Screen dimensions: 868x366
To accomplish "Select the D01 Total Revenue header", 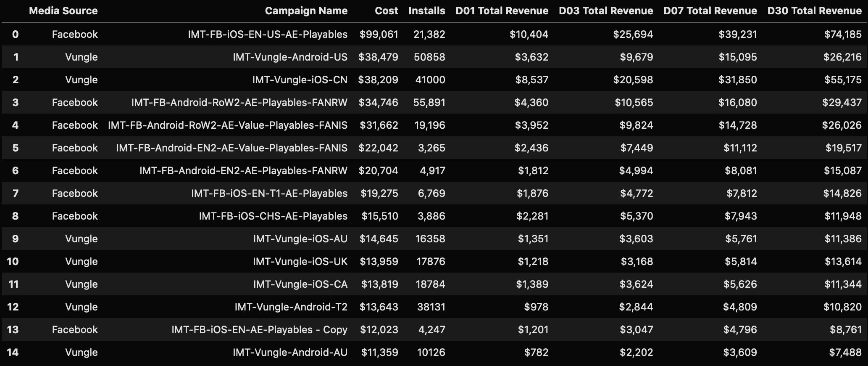I will (502, 11).
